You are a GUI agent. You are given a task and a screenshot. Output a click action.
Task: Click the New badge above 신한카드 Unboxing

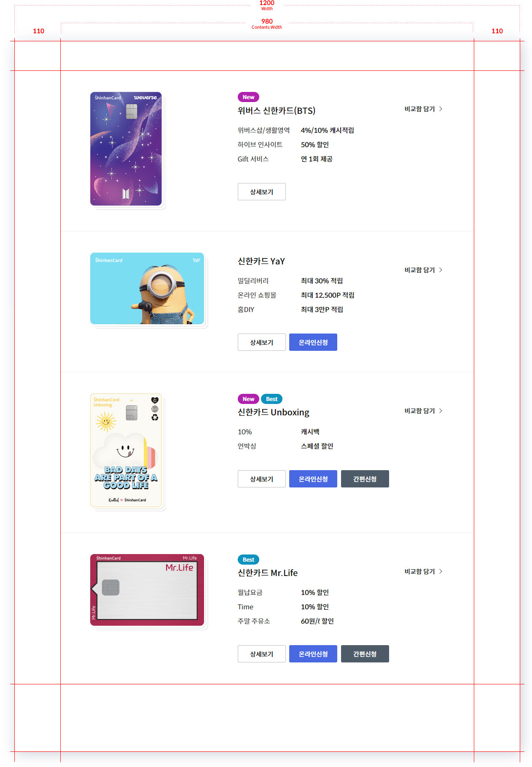[248, 399]
